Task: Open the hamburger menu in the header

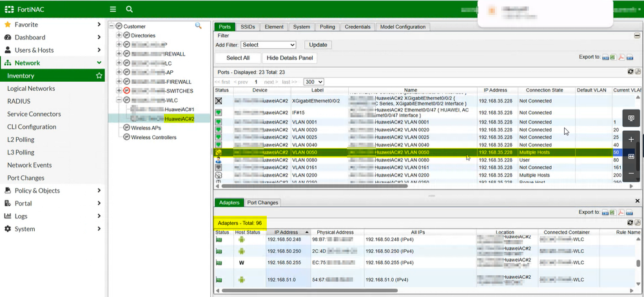Action: click(113, 9)
